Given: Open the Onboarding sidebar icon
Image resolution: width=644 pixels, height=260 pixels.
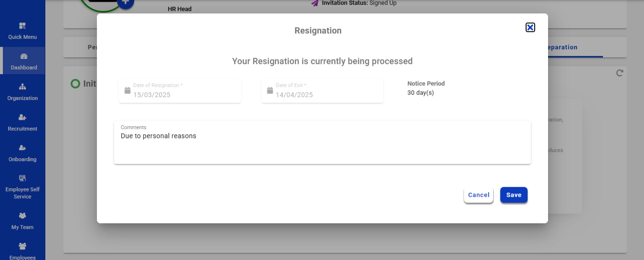Looking at the screenshot, I should (22, 148).
